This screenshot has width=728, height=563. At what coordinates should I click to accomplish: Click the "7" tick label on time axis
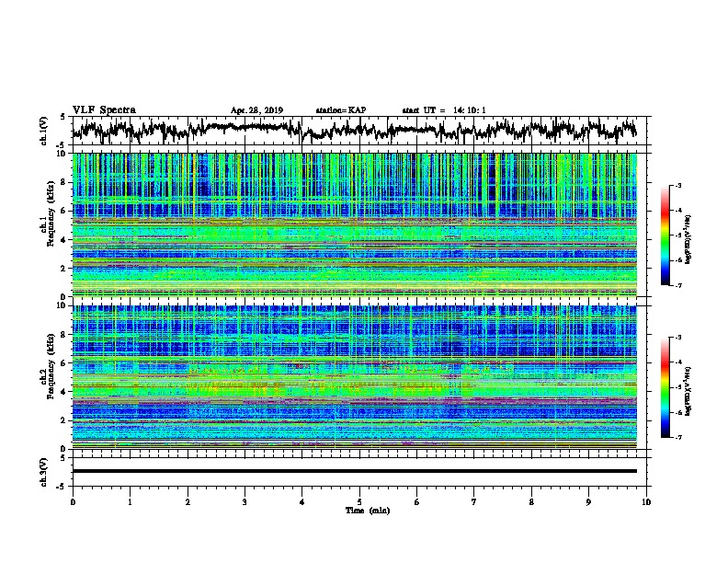(474, 502)
